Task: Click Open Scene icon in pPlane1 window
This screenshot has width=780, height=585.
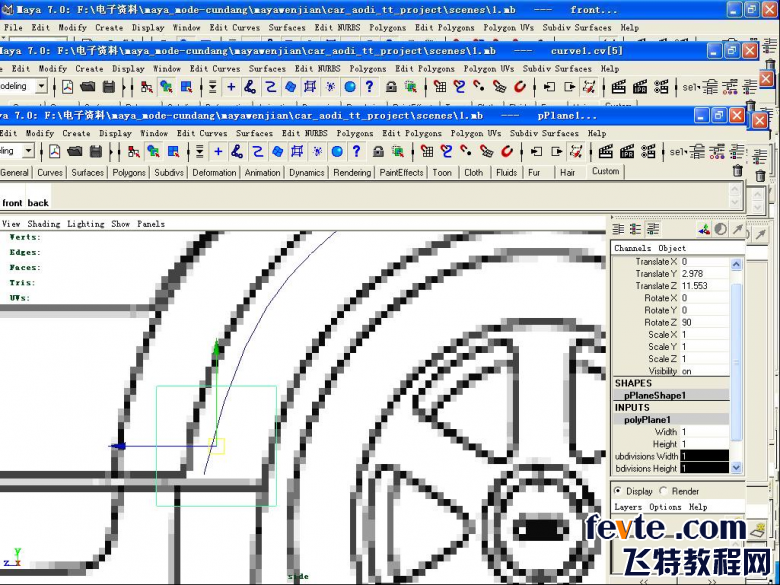Action: tap(75, 151)
